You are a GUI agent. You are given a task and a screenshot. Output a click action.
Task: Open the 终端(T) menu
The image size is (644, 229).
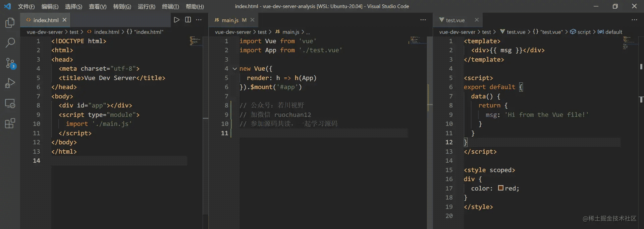170,6
